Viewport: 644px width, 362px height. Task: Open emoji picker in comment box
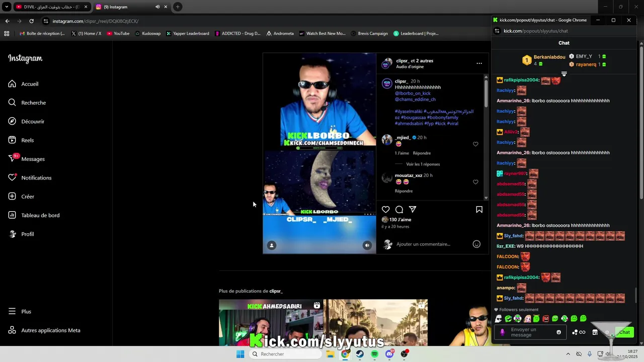[476, 244]
